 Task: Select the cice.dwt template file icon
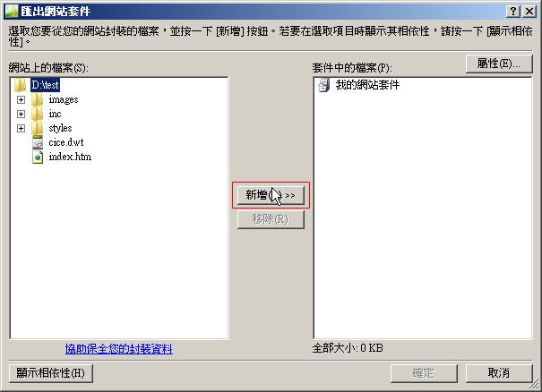pyautogui.click(x=38, y=142)
